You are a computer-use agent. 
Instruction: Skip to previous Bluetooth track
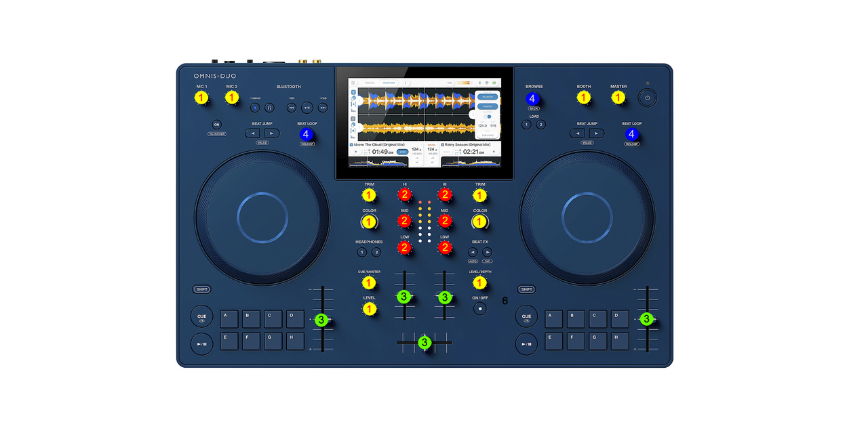291,107
